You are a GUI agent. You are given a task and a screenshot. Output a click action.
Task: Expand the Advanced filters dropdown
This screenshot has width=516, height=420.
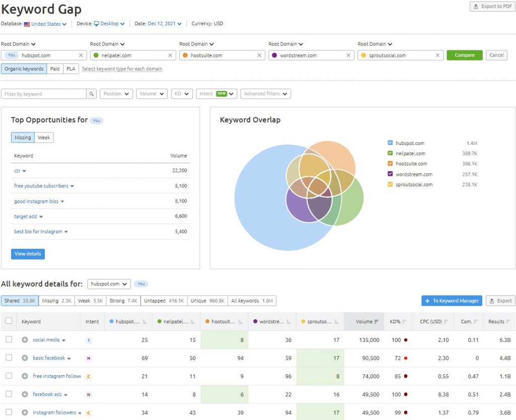pos(266,94)
